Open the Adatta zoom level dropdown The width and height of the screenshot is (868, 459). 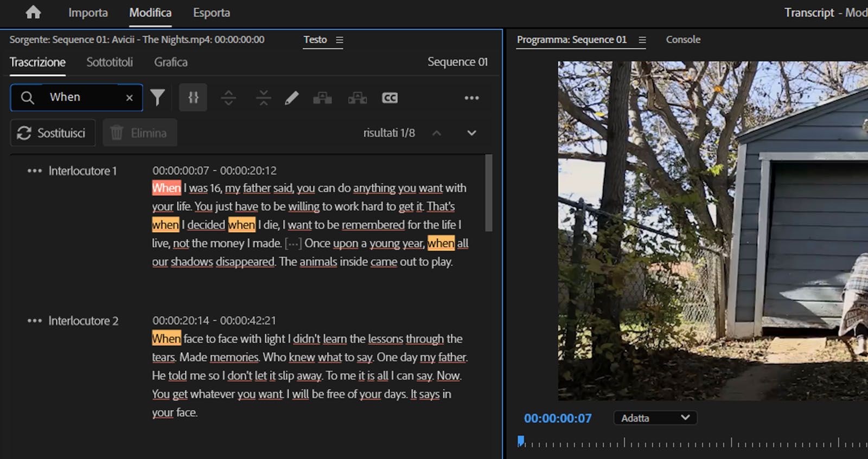point(655,418)
